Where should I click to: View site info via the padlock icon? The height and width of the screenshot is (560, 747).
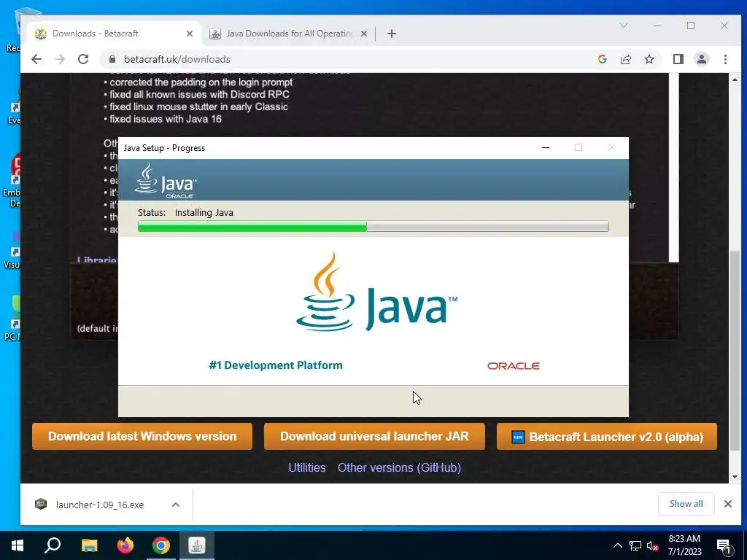coord(112,59)
